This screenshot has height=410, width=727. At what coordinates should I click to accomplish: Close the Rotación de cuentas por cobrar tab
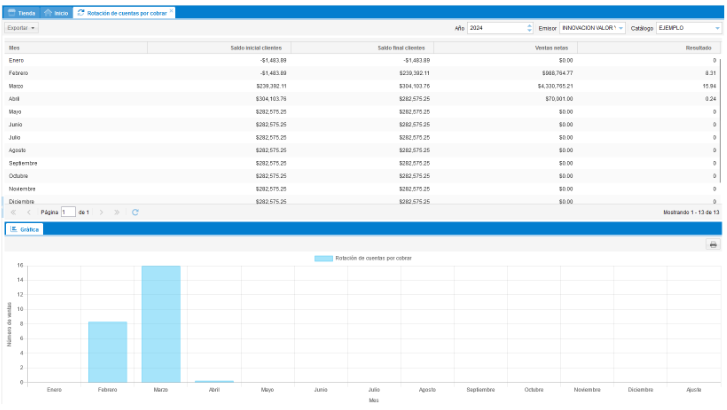171,12
